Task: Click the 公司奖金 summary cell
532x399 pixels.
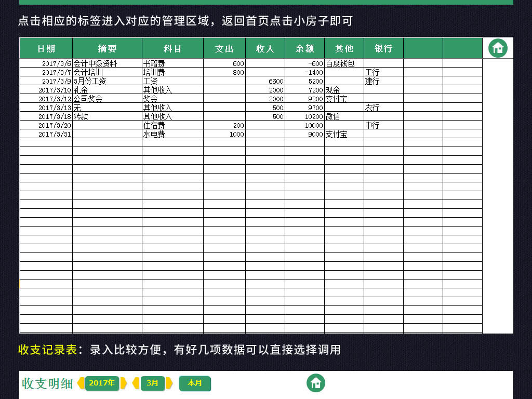Action: pyautogui.click(x=107, y=99)
